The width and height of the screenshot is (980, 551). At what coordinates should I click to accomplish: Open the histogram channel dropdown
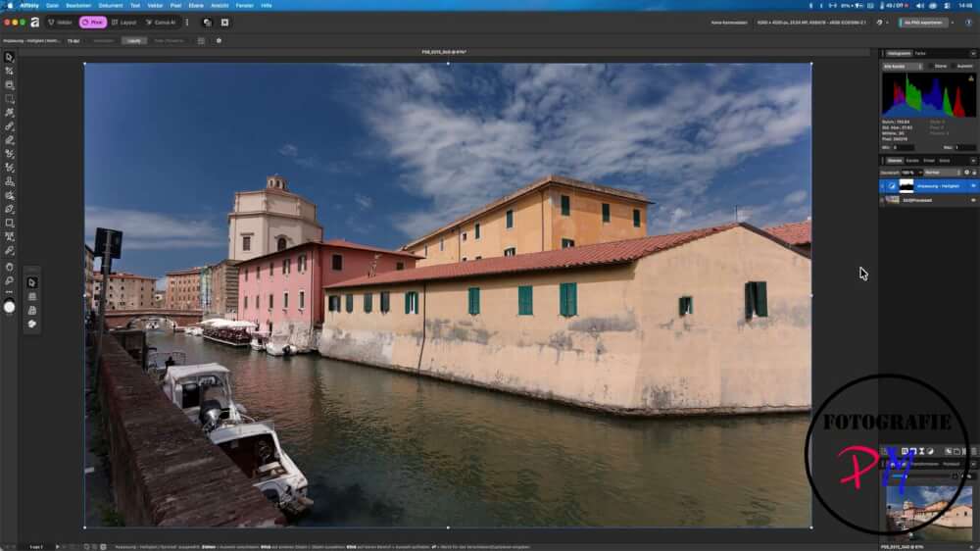tap(903, 67)
